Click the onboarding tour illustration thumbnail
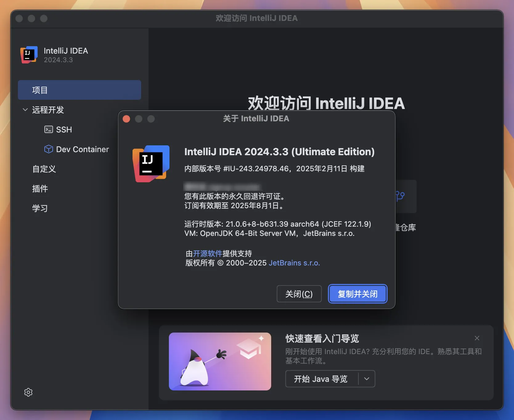This screenshot has height=420, width=514. click(220, 361)
